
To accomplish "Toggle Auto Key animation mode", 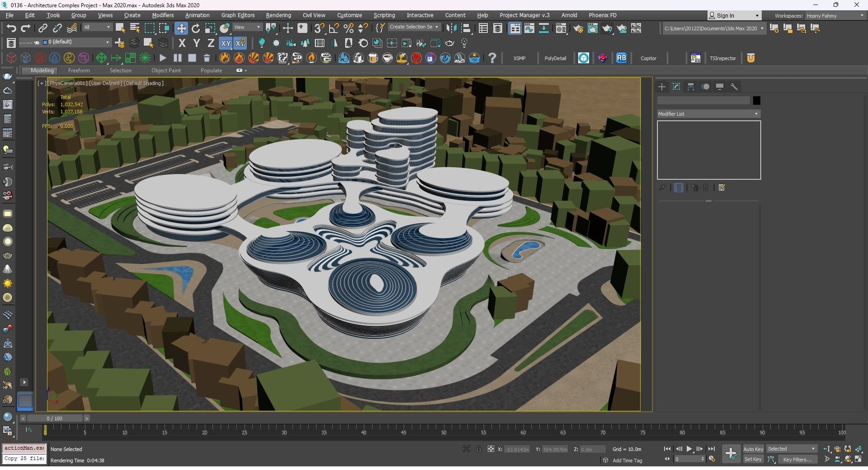I will [753, 449].
